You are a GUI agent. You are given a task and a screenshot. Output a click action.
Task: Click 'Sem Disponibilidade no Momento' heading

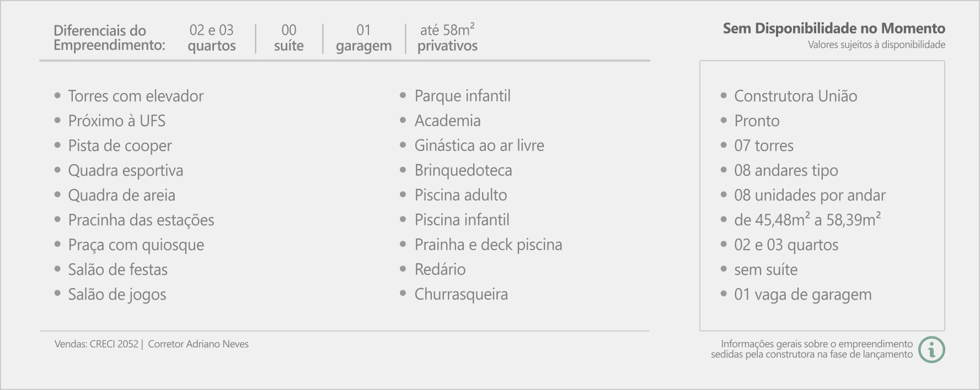(x=834, y=28)
